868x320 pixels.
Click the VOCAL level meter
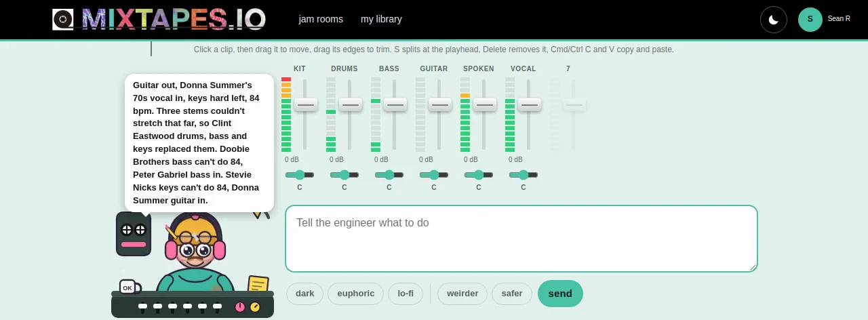click(x=510, y=115)
